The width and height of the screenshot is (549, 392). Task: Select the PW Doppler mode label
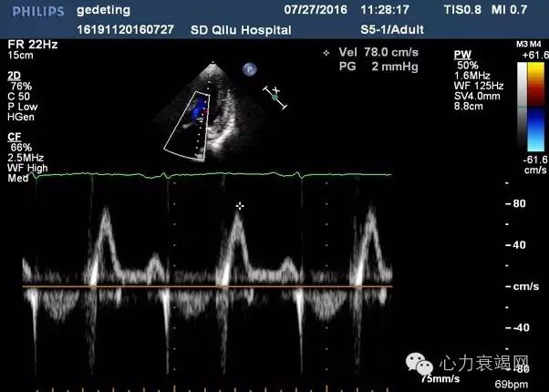(462, 57)
